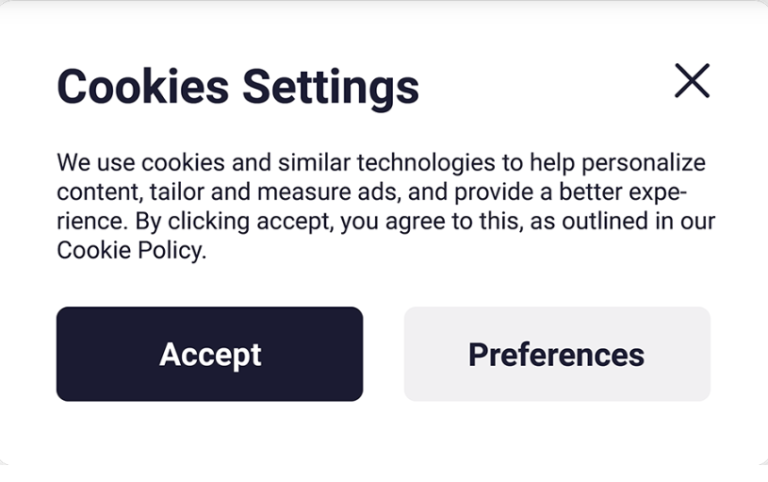
Task: Click the word "Settings" in the title
Action: coord(331,86)
